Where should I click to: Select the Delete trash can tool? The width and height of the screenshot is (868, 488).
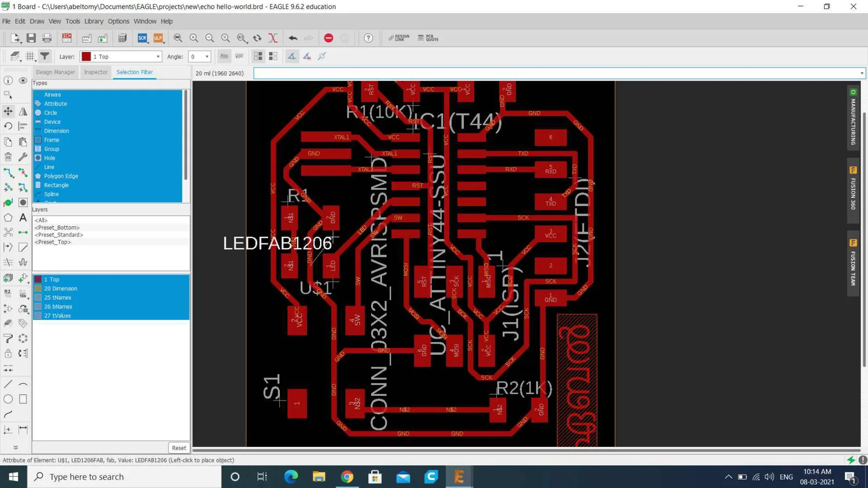[8, 157]
